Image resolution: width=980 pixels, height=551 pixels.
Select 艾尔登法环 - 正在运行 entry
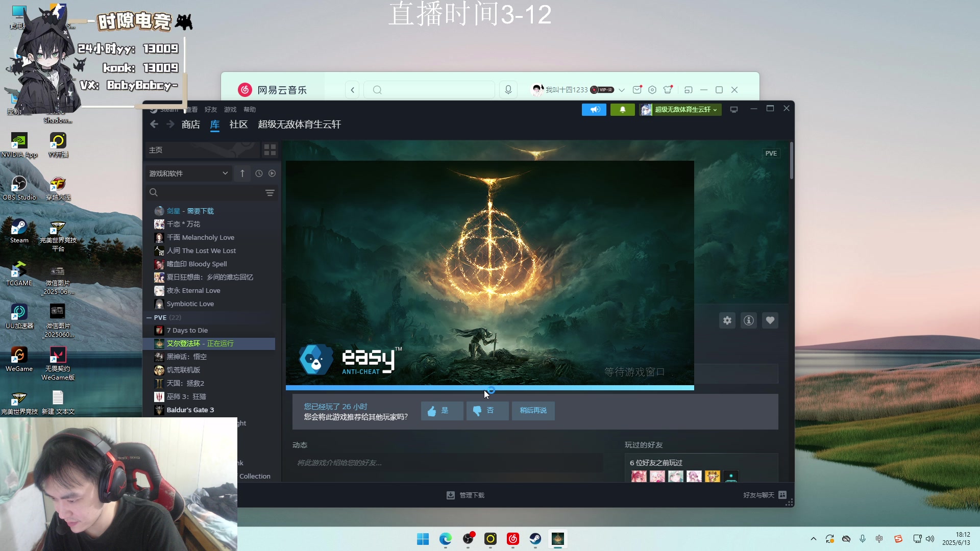tap(210, 344)
